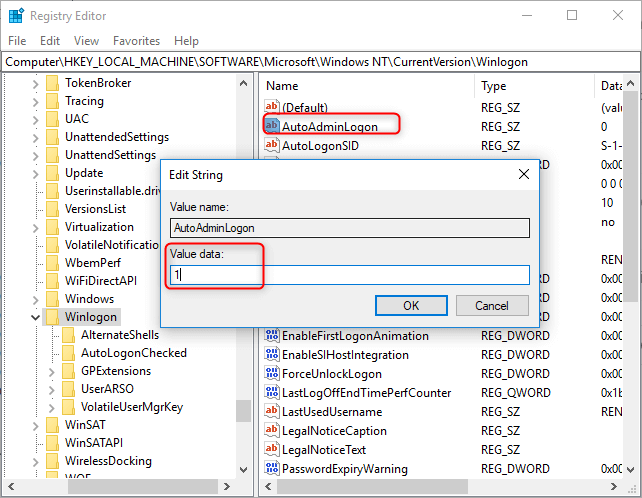642x498 pixels.
Task: Expand the TokenBroker key
Action: coord(36,83)
